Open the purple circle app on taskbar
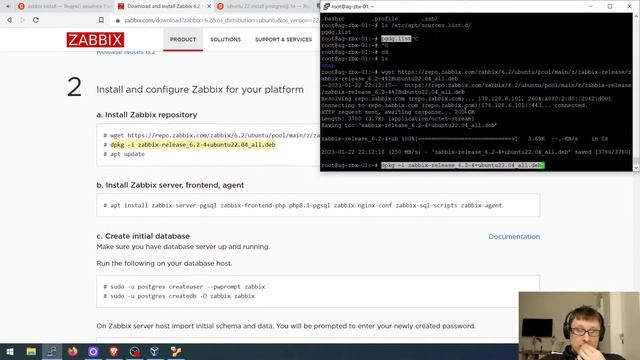640x360 pixels. pos(93,351)
